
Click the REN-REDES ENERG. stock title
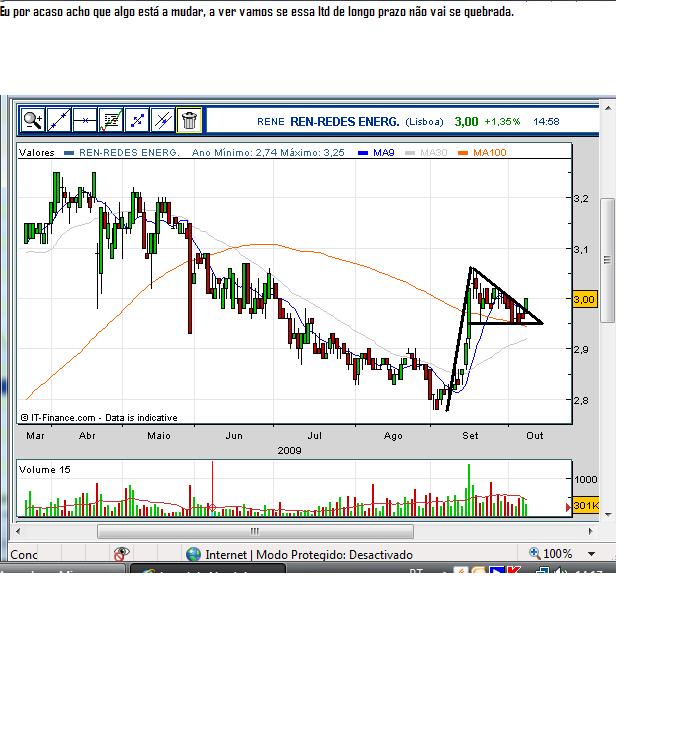344,122
